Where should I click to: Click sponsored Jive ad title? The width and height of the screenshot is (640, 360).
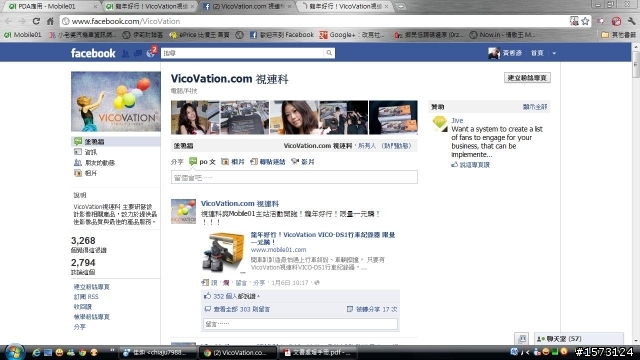pyautogui.click(x=457, y=120)
